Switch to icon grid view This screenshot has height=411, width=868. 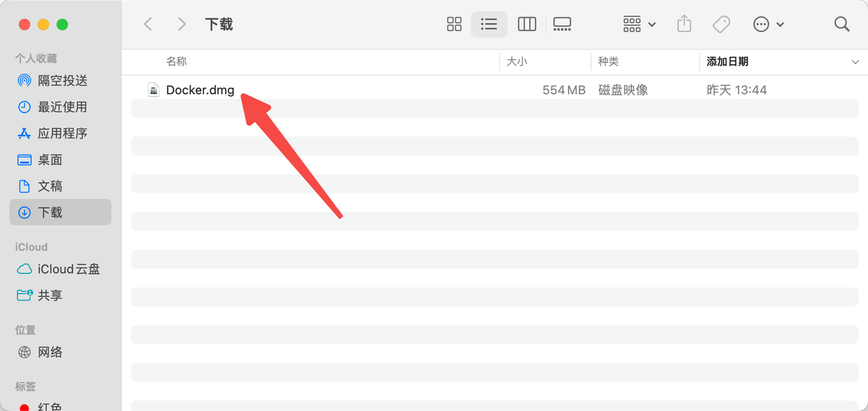tap(454, 24)
